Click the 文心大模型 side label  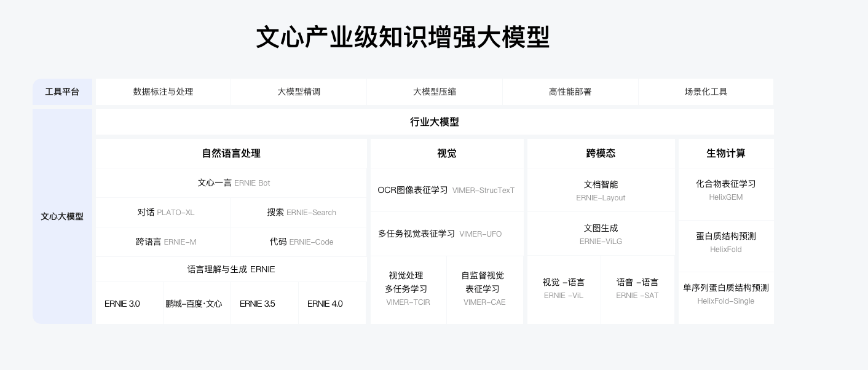click(x=62, y=216)
